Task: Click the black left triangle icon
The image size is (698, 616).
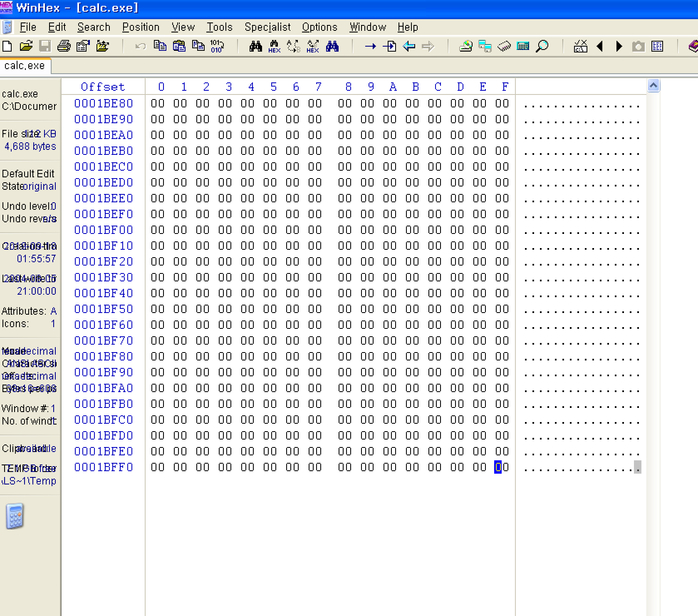Action: tap(600, 46)
